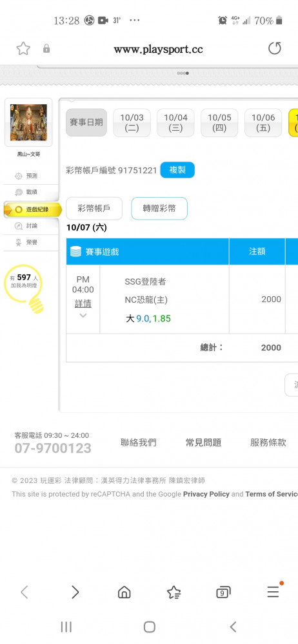Open tabs switcher showing 9
298x644 pixels.
pyautogui.click(x=223, y=592)
